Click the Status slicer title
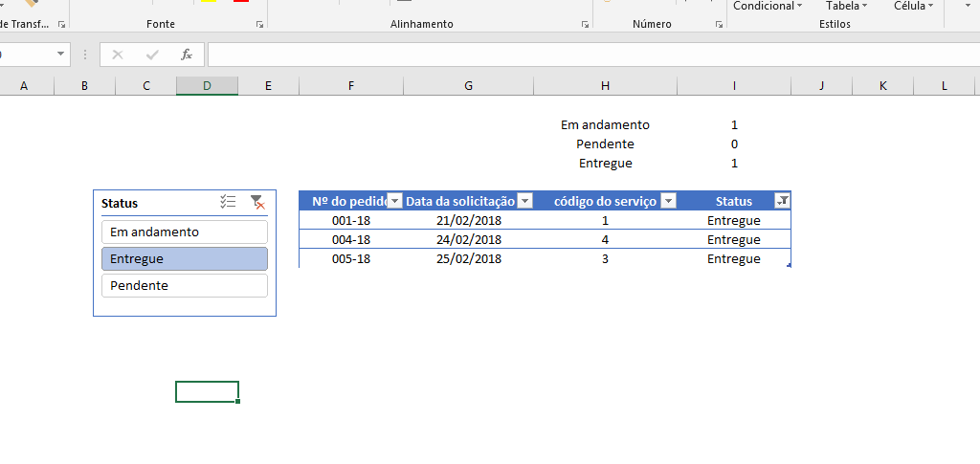The image size is (980, 464). (120, 203)
